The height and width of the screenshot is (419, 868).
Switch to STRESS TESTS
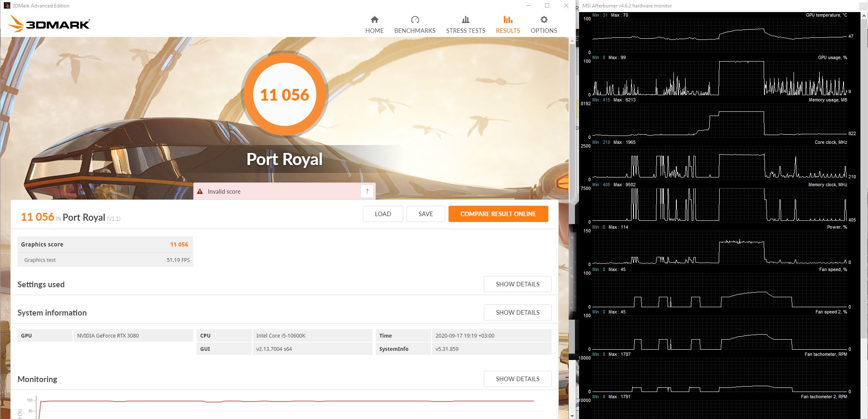pos(466,25)
